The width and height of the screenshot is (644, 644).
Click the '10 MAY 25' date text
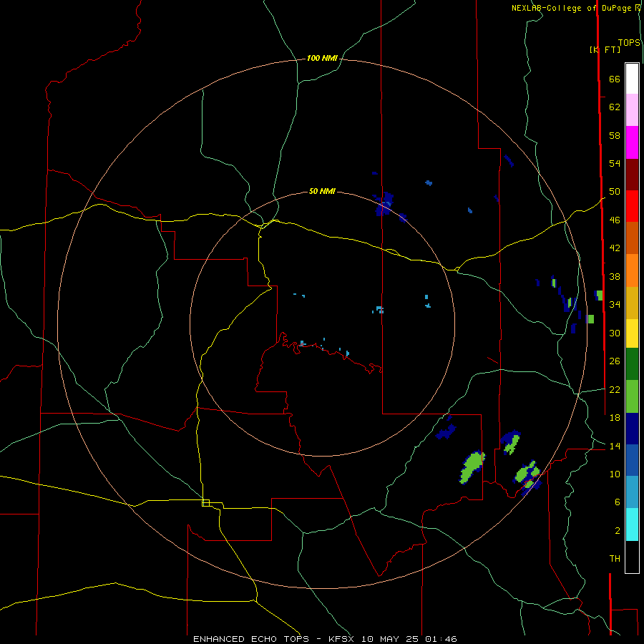pos(390,639)
